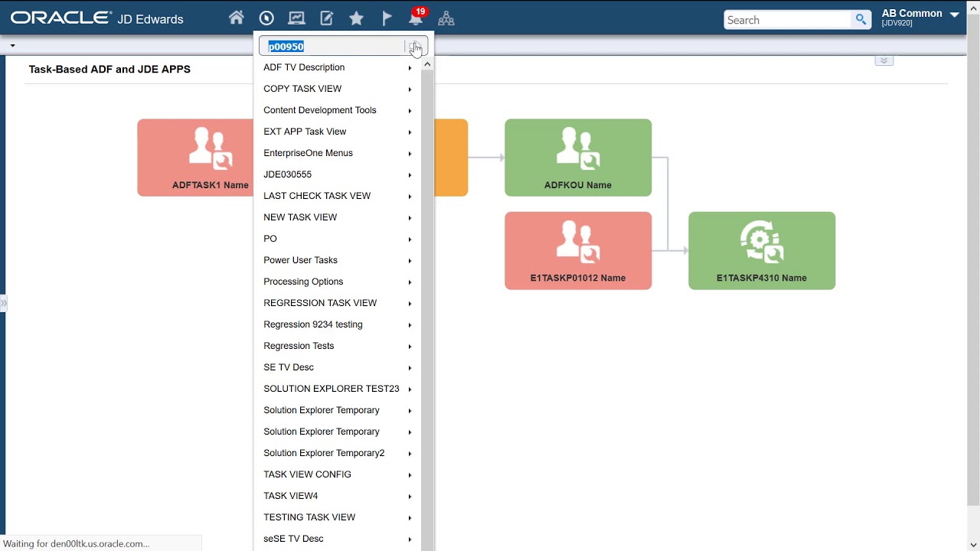Click the ADFKOU Name task tile
980x551 pixels.
click(x=578, y=158)
